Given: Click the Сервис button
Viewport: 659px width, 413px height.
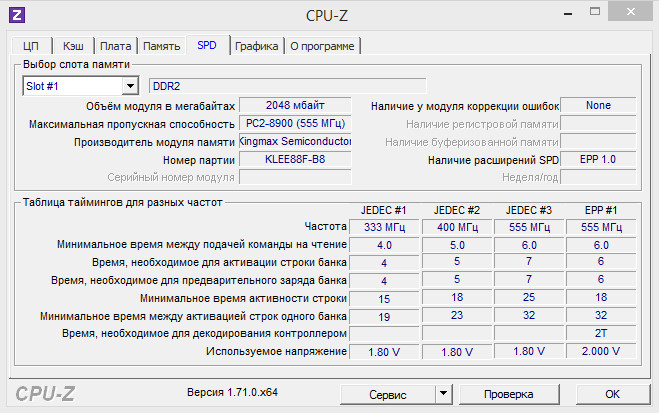Looking at the screenshot, I should pos(387,394).
